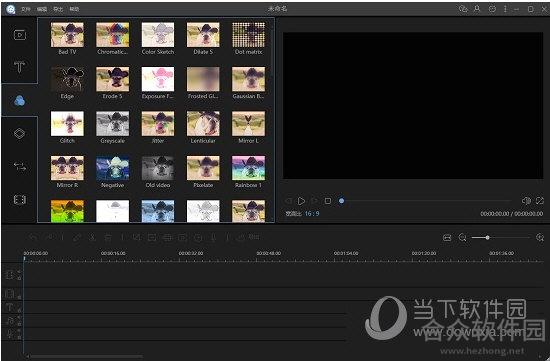
Task: Select the Jitter filter thumbnail
Action: tap(158, 123)
